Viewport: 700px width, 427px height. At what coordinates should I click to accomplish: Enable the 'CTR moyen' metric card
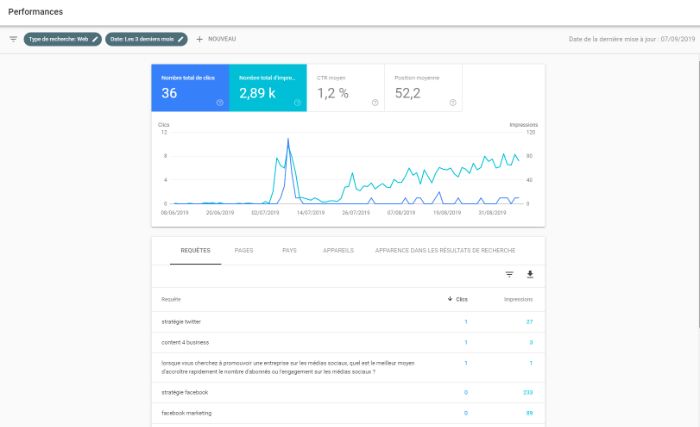[x=346, y=88]
